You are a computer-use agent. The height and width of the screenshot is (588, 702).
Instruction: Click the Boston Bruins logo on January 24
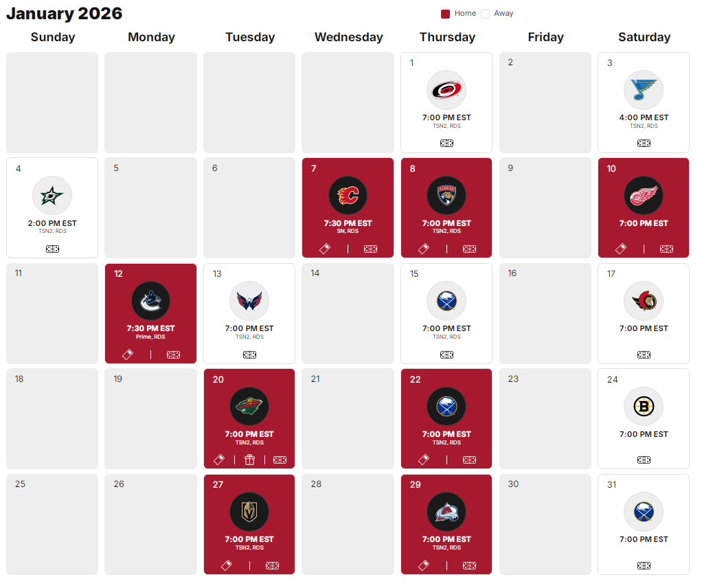[x=644, y=406]
